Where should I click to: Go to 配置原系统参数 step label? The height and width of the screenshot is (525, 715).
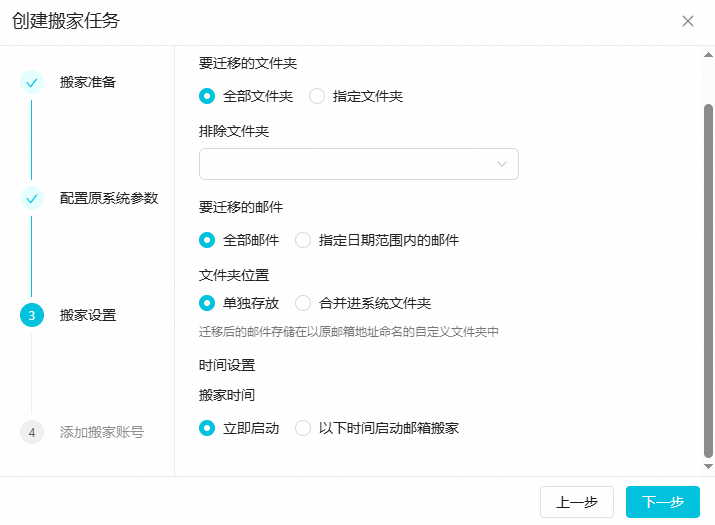click(x=109, y=198)
